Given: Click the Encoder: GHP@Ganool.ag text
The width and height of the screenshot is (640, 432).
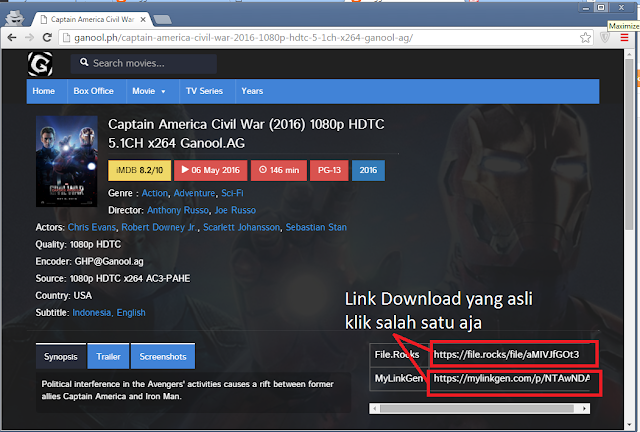Looking at the screenshot, I should (89, 262).
